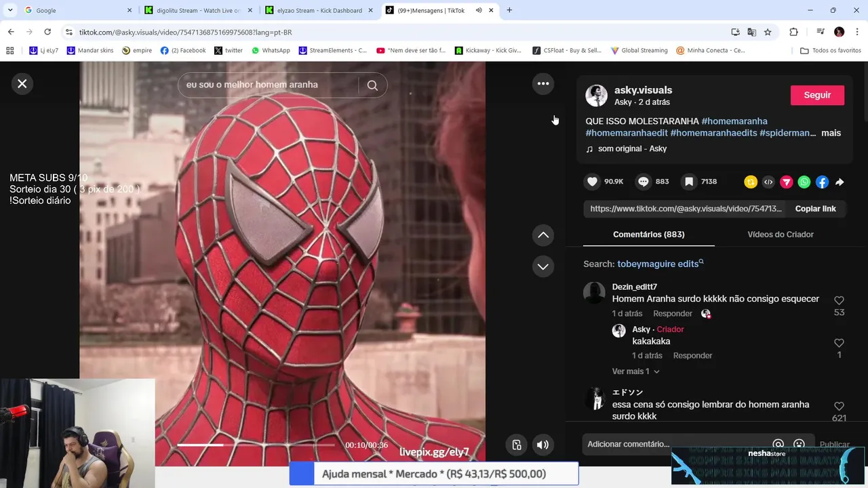Open emoji picker in comment box
Screen dimensions: 868x488
(799, 444)
